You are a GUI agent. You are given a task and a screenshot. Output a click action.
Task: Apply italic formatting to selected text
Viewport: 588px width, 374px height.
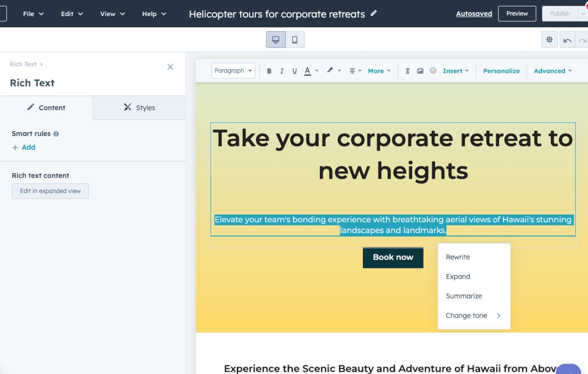[282, 71]
